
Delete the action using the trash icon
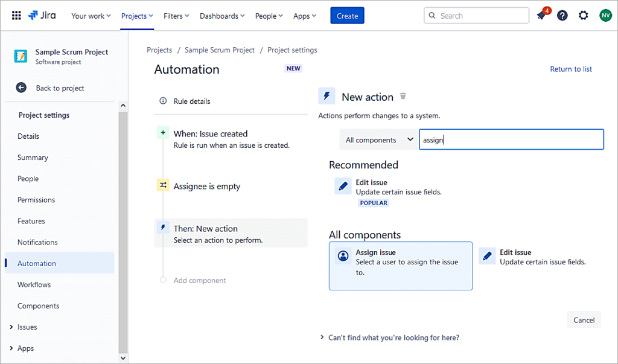[403, 95]
